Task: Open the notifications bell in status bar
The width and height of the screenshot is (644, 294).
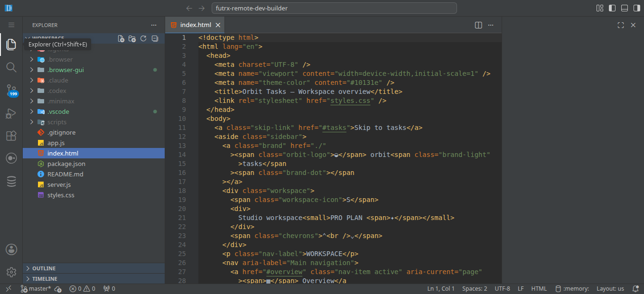Action: (x=635, y=288)
